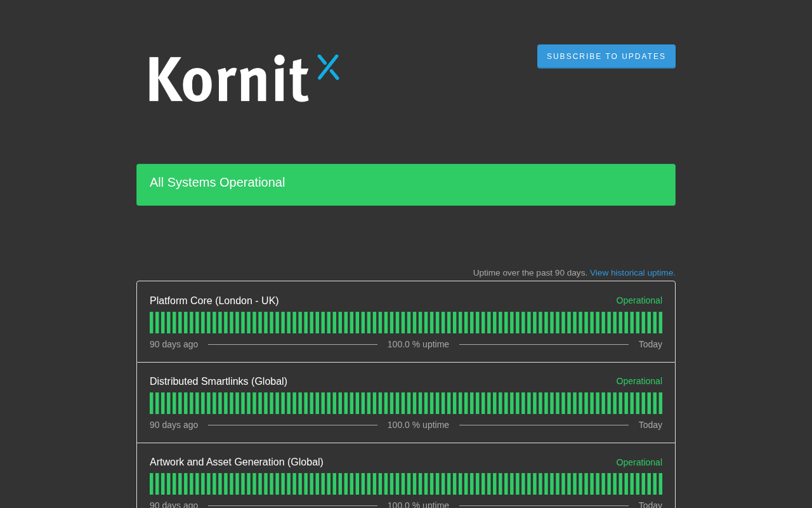Click '90 days ago' under Distributed Smartlinks
Viewport: 812px width, 508px height.
click(174, 425)
